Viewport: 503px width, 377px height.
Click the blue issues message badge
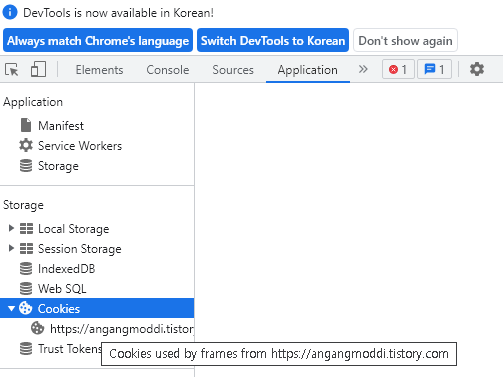coord(434,69)
